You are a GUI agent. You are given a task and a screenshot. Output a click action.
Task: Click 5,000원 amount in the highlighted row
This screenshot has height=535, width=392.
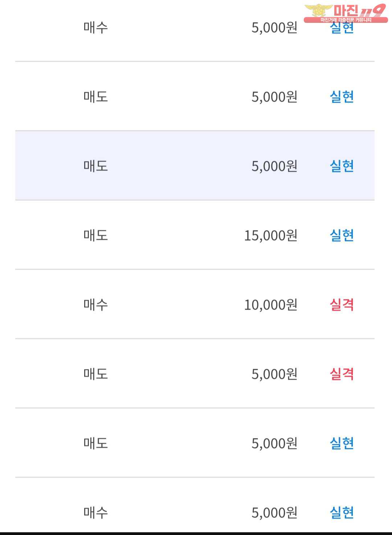(274, 166)
